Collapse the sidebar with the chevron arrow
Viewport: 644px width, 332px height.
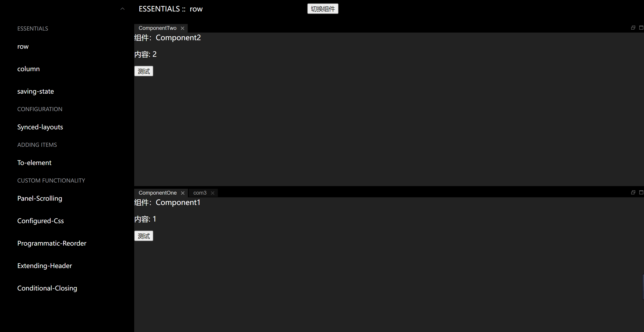[123, 9]
